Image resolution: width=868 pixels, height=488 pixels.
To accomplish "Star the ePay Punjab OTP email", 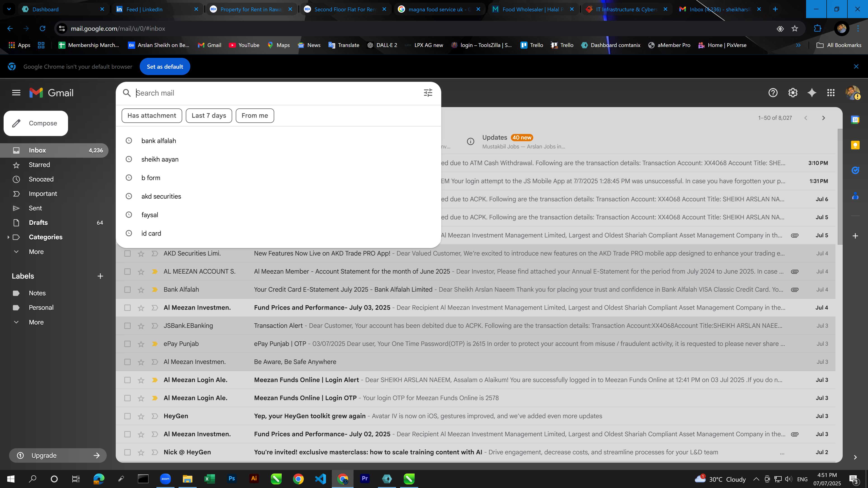I will [x=141, y=344].
